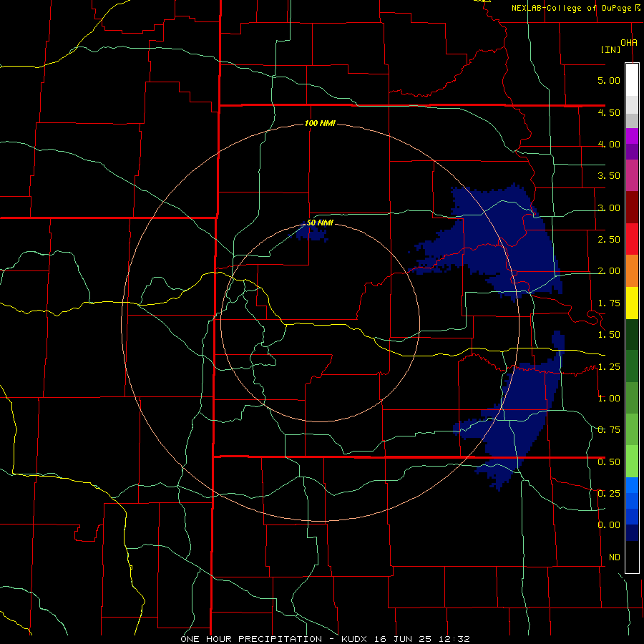Screen dimensions: 644x644
Task: Click the 3.00 legend value
Action: [x=609, y=208]
